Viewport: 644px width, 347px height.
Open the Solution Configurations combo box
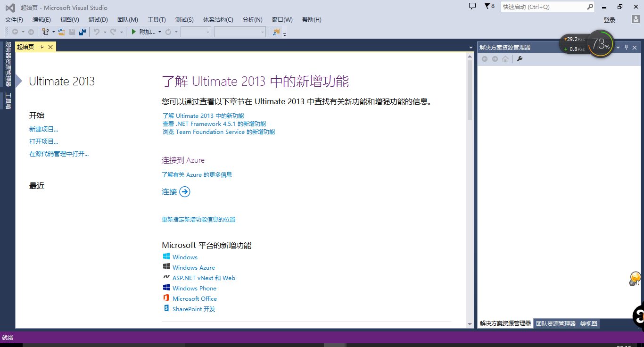coord(196,32)
